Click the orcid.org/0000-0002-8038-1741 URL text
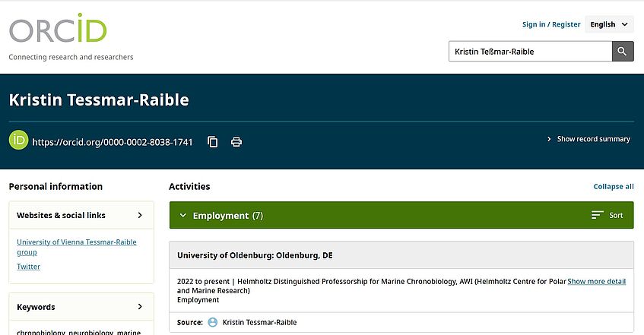This screenshot has width=644, height=335. click(113, 142)
